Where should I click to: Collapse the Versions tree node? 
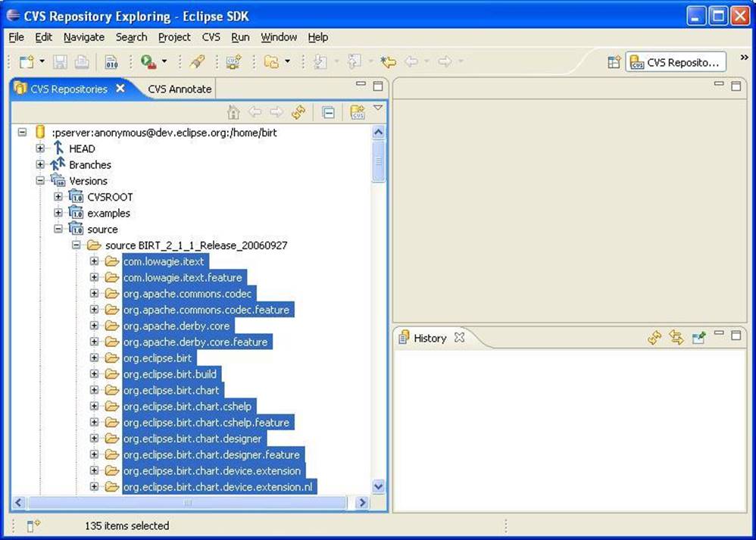point(40,181)
